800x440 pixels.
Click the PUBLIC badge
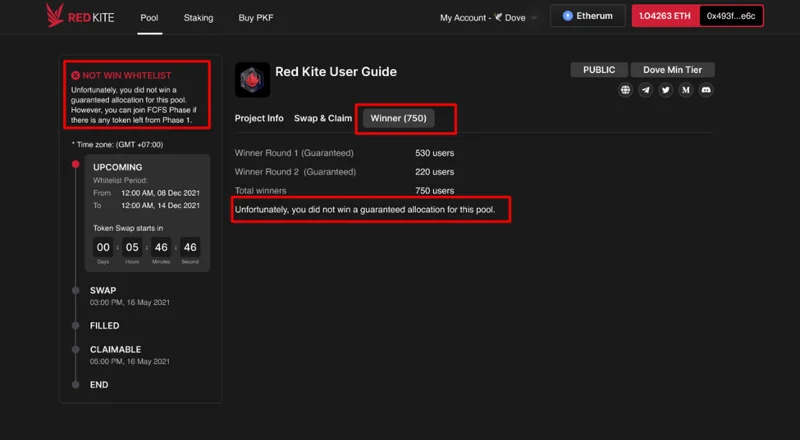599,70
